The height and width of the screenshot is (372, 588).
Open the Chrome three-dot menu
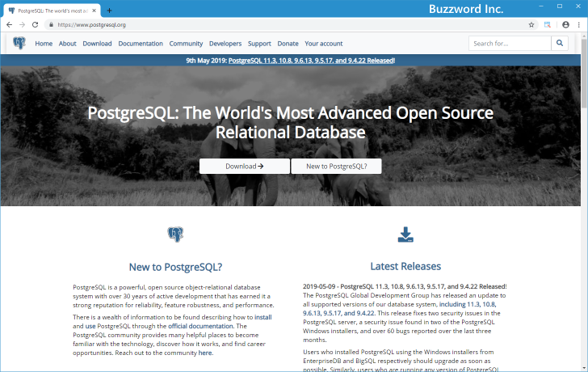click(x=578, y=25)
